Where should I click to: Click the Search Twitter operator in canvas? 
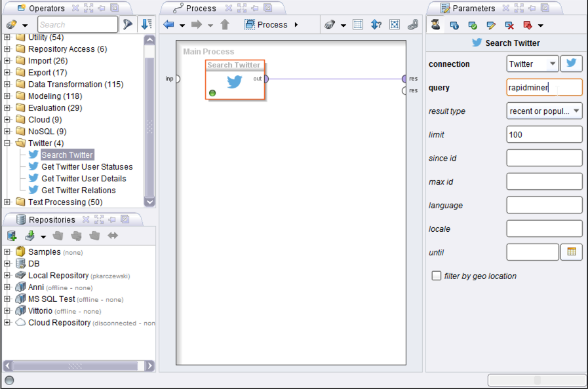[235, 81]
